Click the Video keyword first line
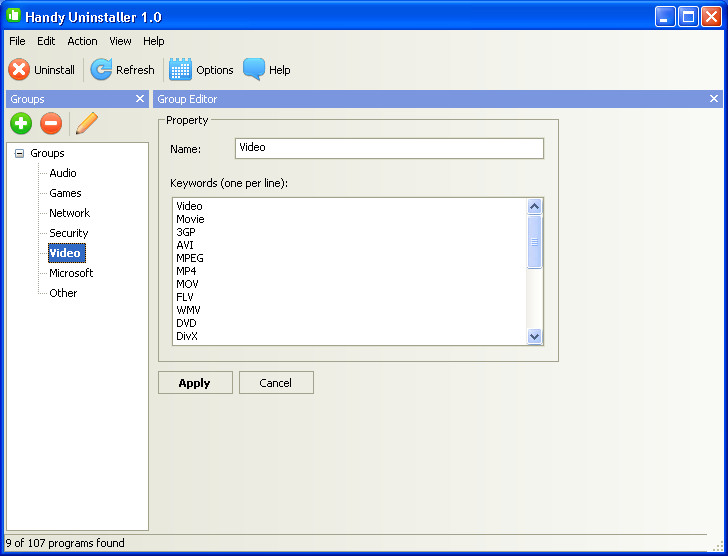Image resolution: width=728 pixels, height=556 pixels. 189,206
